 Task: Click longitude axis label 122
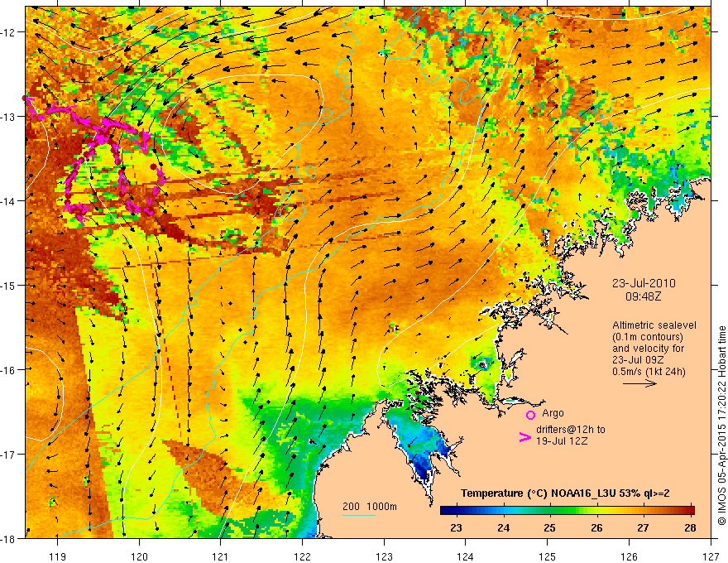pos(302,556)
